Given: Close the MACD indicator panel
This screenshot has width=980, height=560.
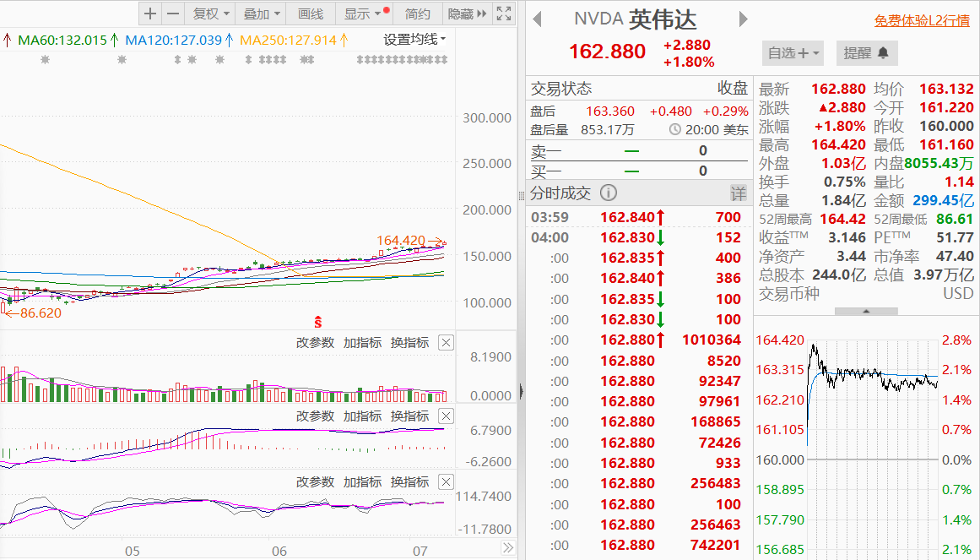Looking at the screenshot, I should click(x=446, y=416).
